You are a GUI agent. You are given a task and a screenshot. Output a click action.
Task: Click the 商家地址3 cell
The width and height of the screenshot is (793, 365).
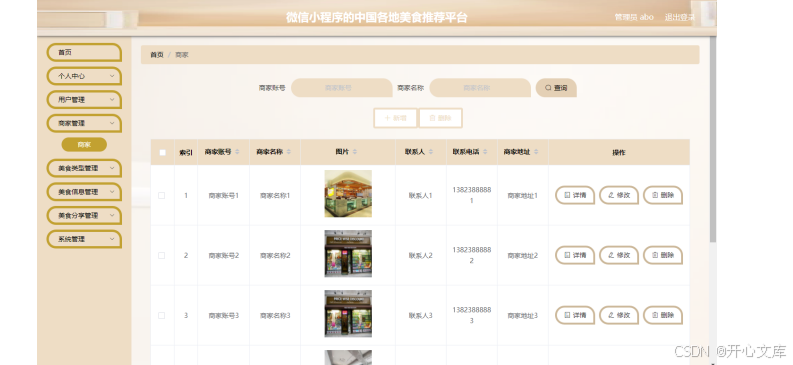coord(523,315)
